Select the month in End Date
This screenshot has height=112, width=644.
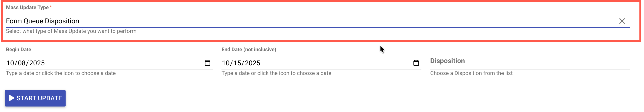pos(226,63)
